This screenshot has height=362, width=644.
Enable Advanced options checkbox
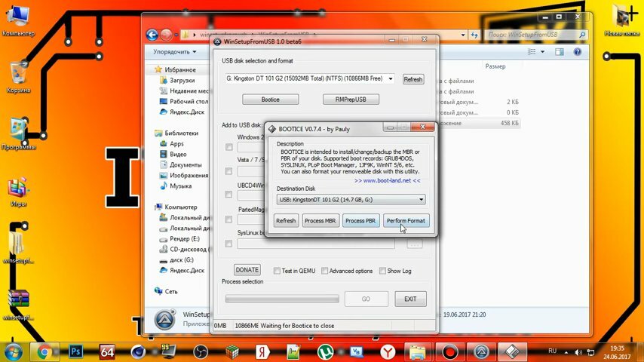tap(325, 271)
